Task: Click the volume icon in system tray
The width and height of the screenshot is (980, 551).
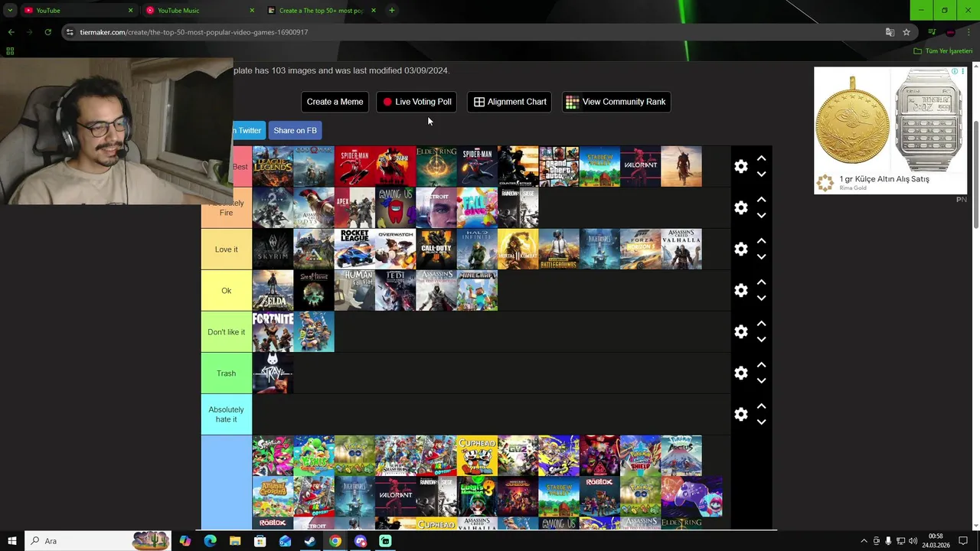Action: click(913, 541)
